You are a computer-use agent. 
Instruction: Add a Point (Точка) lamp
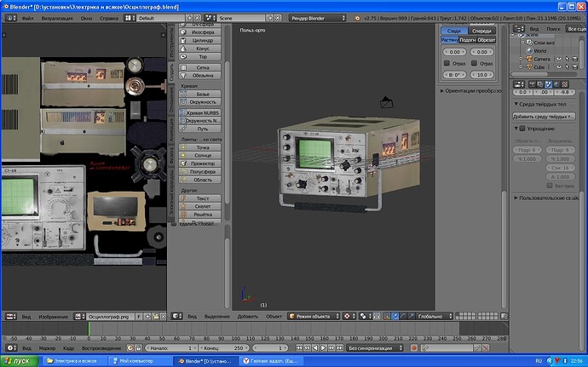click(x=203, y=147)
